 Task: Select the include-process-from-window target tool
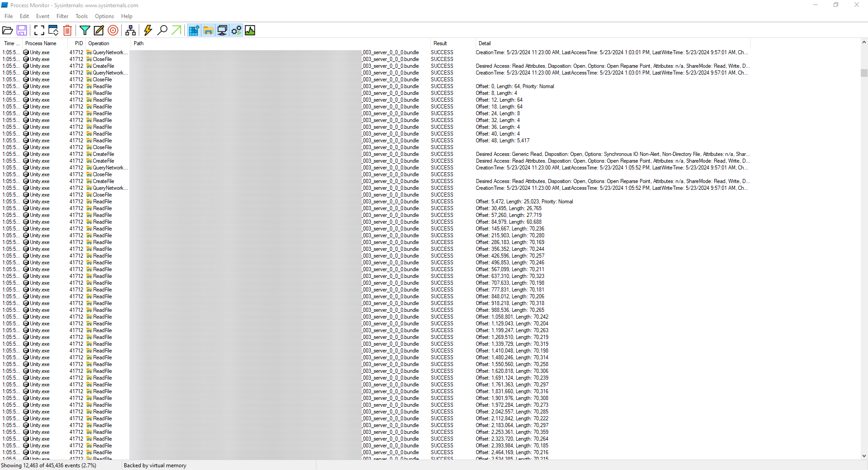(x=113, y=30)
